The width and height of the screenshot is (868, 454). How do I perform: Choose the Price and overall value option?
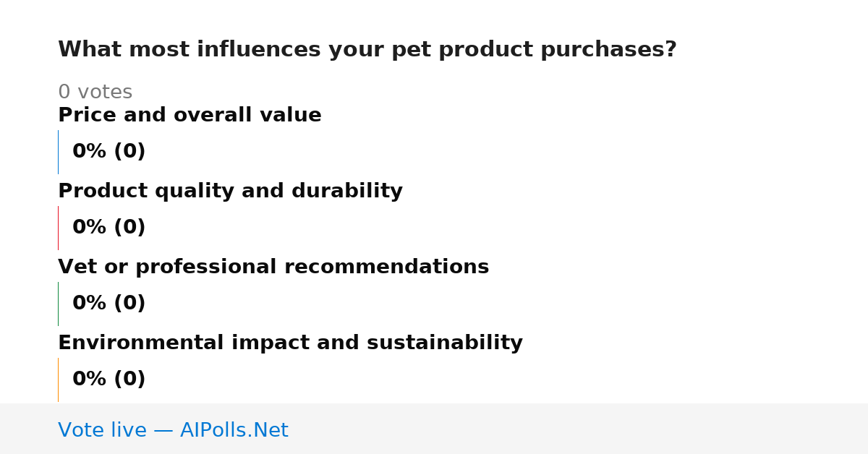pos(190,115)
